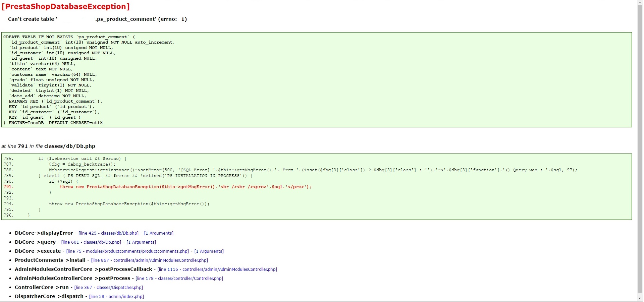Screen dimensions: 644x302
Task: Click the `customer_name` varchar(64) column line
Action: pos(53,74)
